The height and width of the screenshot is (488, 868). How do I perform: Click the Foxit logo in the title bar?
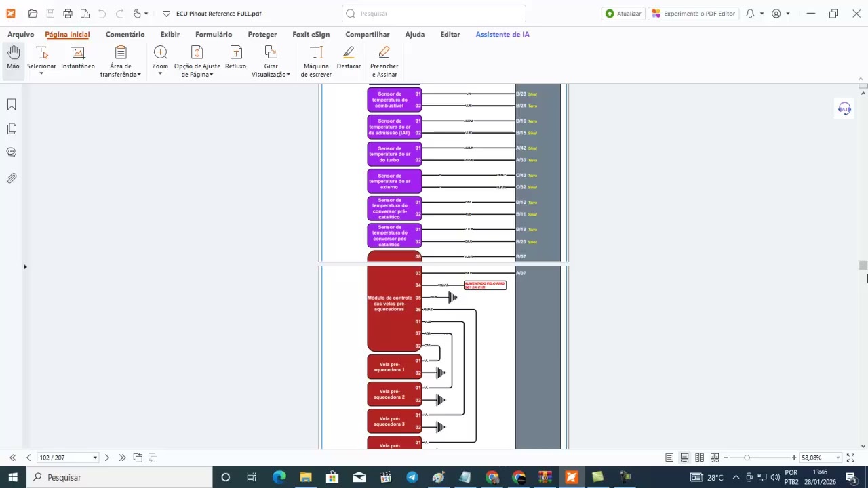11,14
